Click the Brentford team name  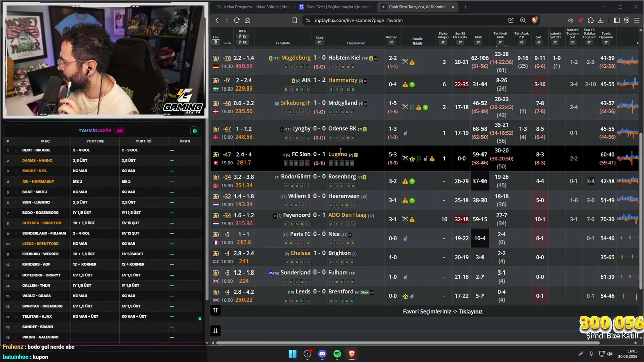click(x=341, y=292)
